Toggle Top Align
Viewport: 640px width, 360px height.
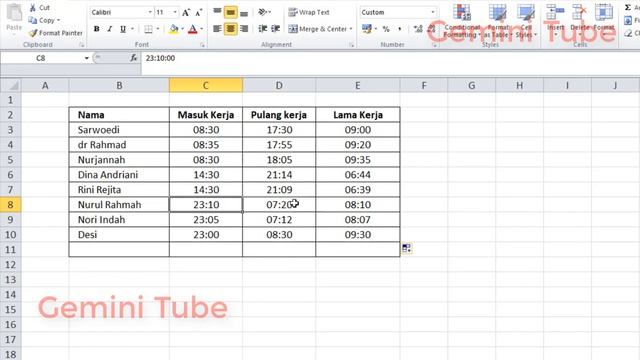pyautogui.click(x=217, y=12)
